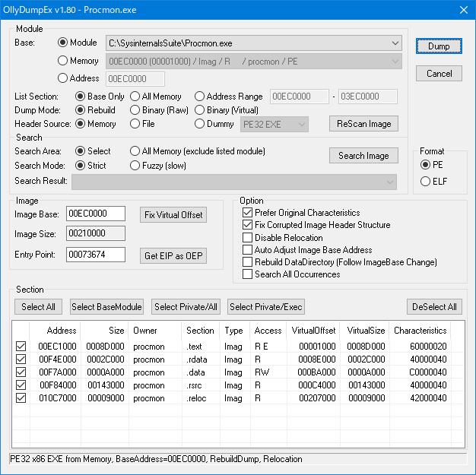Click Select Private/All button

(x=186, y=307)
